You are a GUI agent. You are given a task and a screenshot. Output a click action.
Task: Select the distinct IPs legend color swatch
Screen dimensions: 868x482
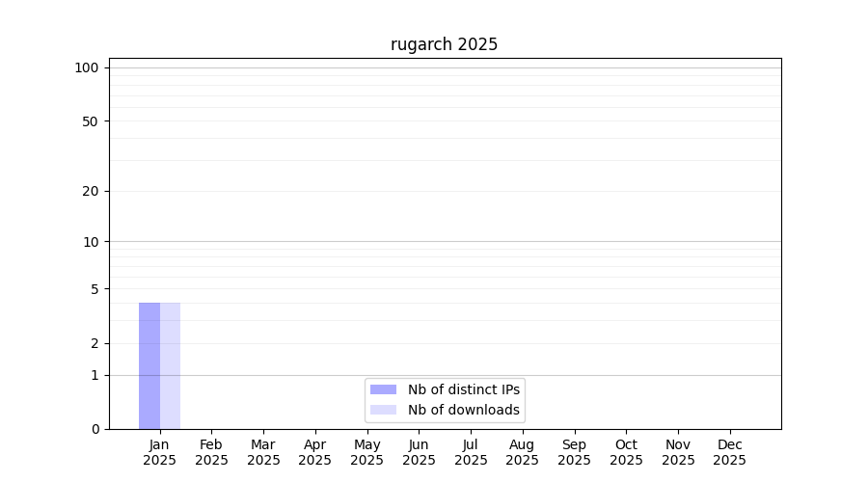pyautogui.click(x=383, y=389)
